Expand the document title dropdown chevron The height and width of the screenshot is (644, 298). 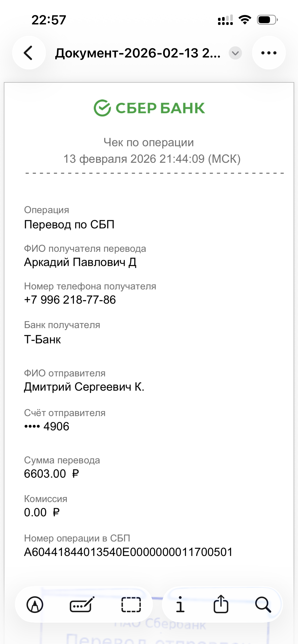pyautogui.click(x=235, y=53)
